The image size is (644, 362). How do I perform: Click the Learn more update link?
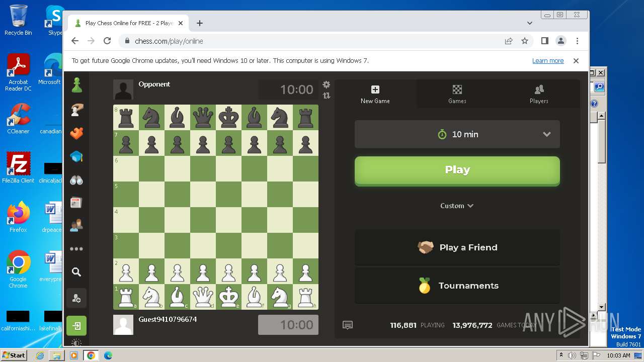coord(548,61)
